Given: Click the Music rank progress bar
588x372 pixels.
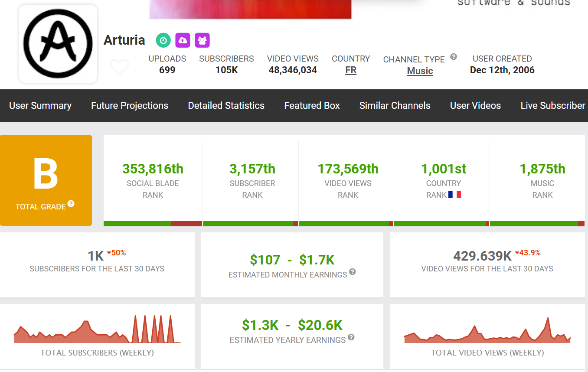Looking at the screenshot, I should click(538, 224).
